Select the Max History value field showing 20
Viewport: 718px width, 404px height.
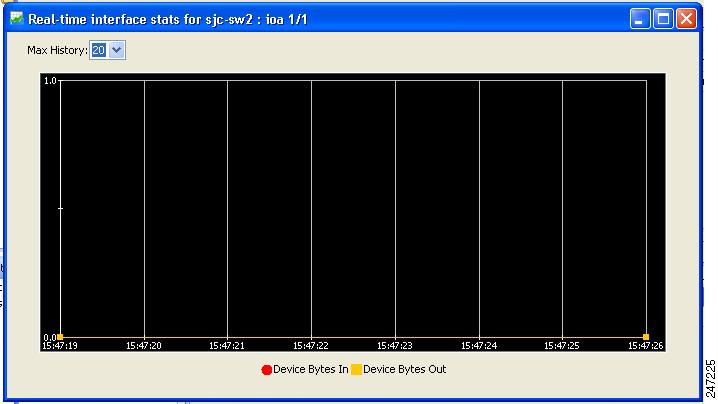[x=99, y=50]
